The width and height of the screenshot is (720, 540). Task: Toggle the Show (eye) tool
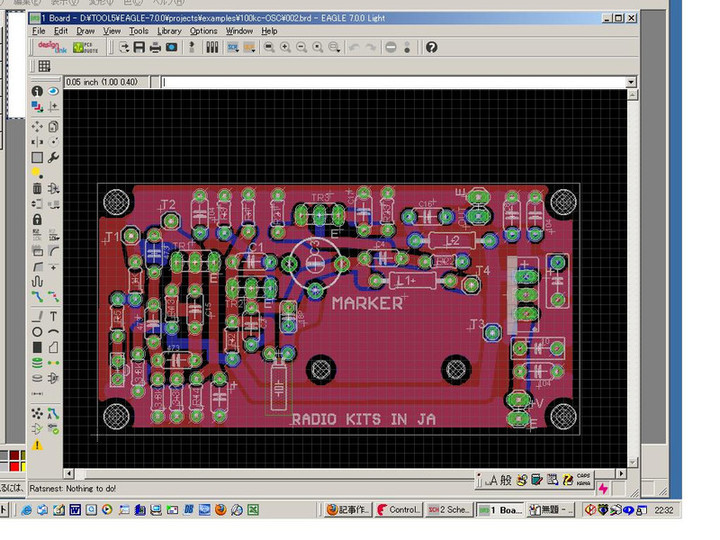point(53,91)
